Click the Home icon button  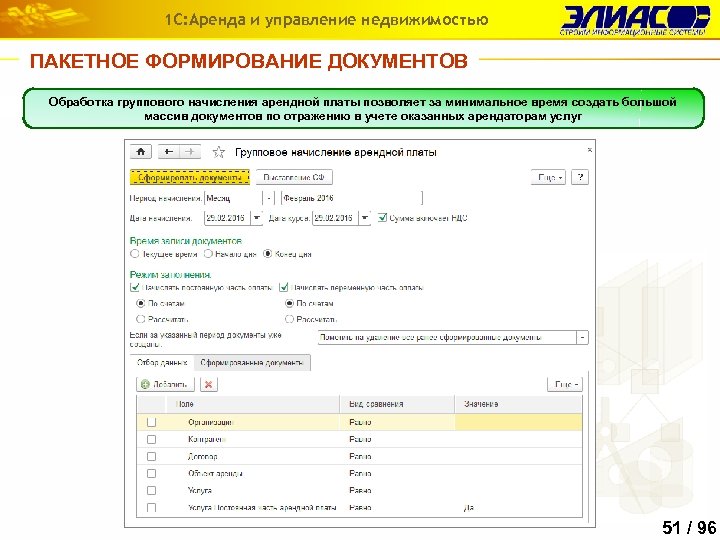[x=141, y=152]
